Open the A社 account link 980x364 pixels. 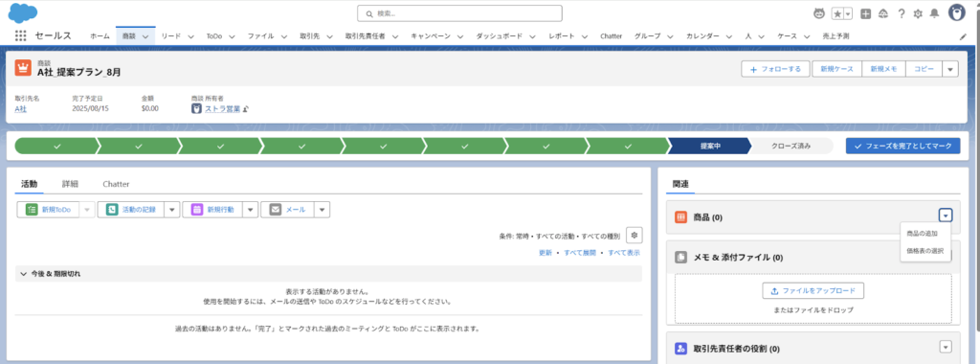[x=21, y=109]
